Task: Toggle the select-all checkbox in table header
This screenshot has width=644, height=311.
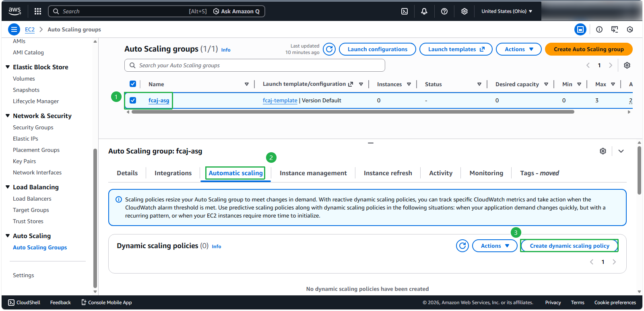Action: click(x=133, y=84)
